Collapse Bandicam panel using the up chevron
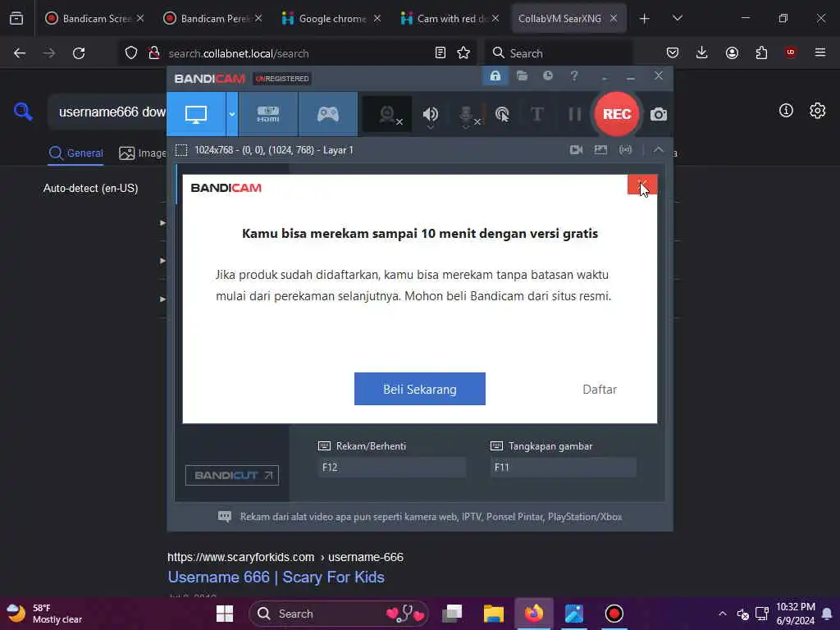The height and width of the screenshot is (630, 840). (x=659, y=150)
